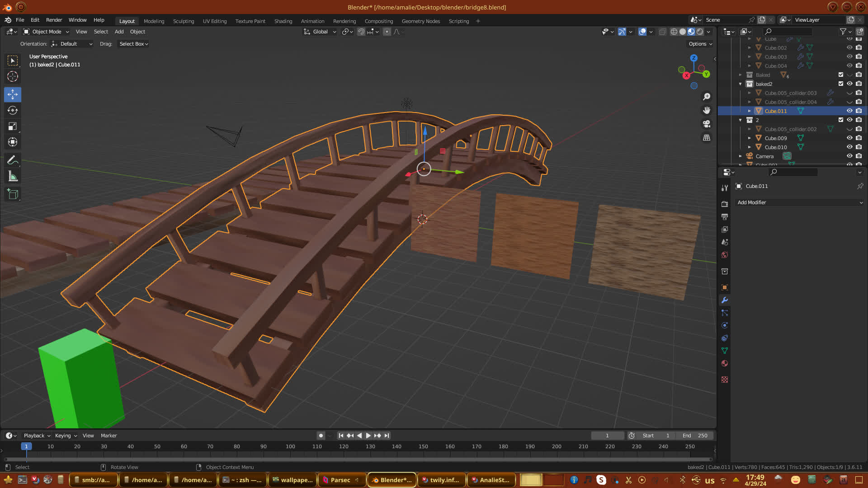Open Material properties tab
Image resolution: width=868 pixels, height=488 pixels.
(x=725, y=363)
